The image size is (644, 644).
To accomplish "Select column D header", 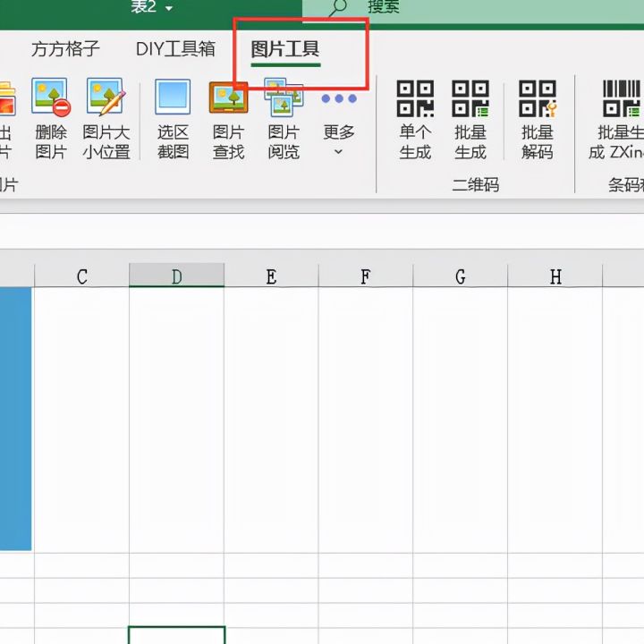I will pyautogui.click(x=176, y=275).
